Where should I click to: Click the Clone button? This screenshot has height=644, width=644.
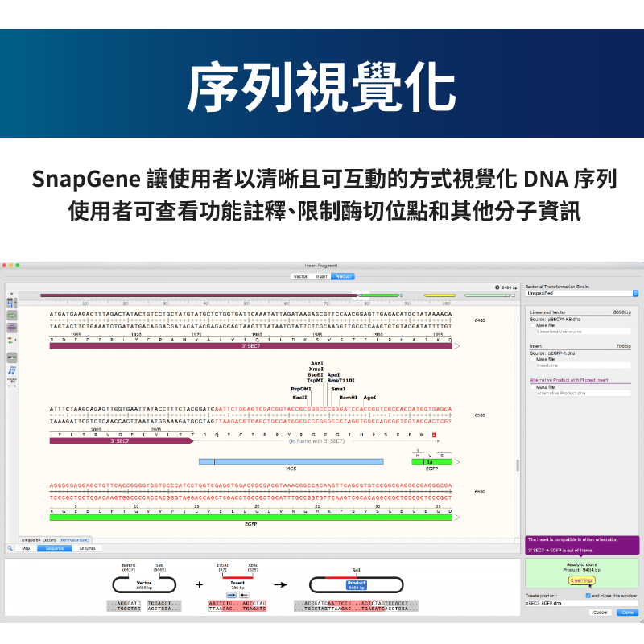pos(628,613)
